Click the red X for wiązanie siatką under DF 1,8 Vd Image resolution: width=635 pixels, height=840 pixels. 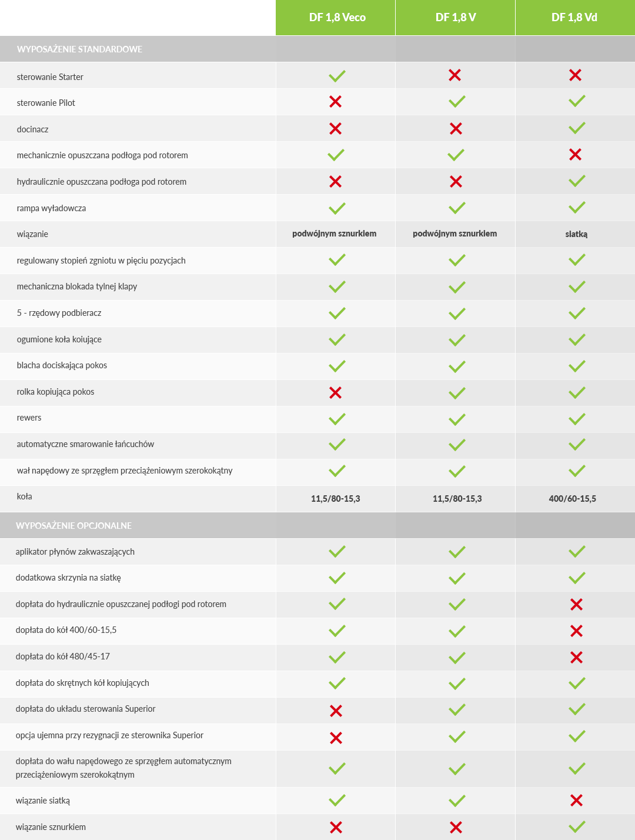576,800
